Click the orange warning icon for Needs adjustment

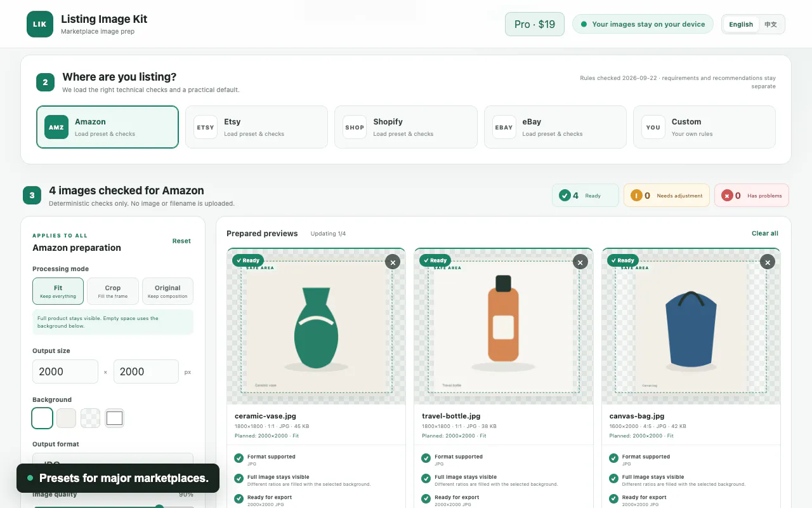(636, 196)
